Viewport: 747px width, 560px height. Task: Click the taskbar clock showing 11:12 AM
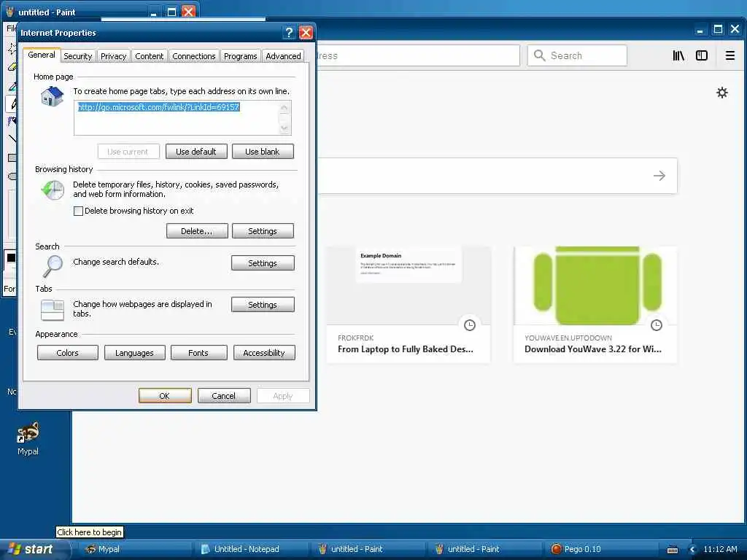point(720,549)
